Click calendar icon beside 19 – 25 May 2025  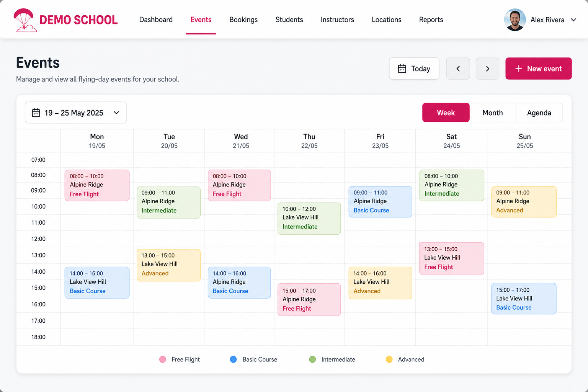[36, 113]
